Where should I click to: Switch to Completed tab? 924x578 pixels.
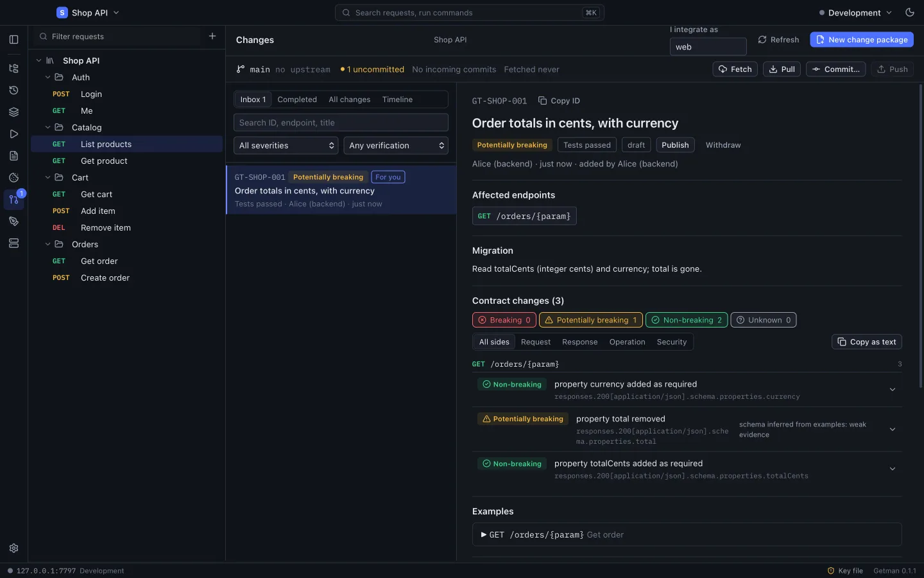(x=297, y=100)
